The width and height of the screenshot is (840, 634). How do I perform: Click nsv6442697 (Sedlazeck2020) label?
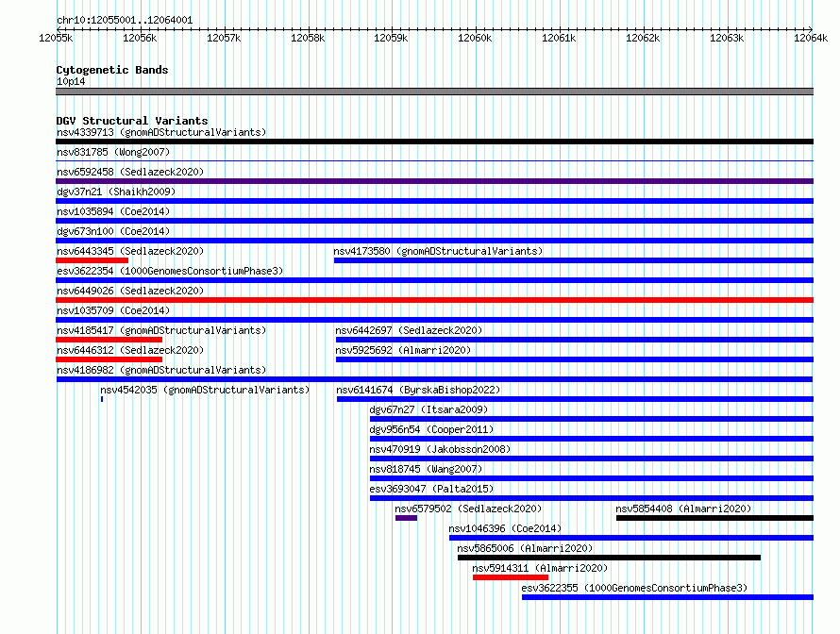pyautogui.click(x=409, y=330)
